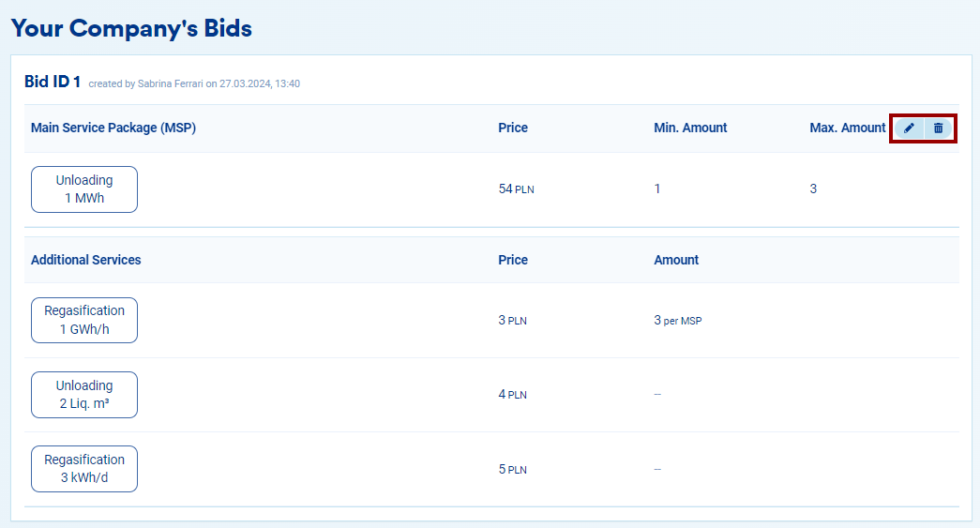Screen dimensions: 980x528
Task: Click the 5 PLN price value
Action: [512, 469]
